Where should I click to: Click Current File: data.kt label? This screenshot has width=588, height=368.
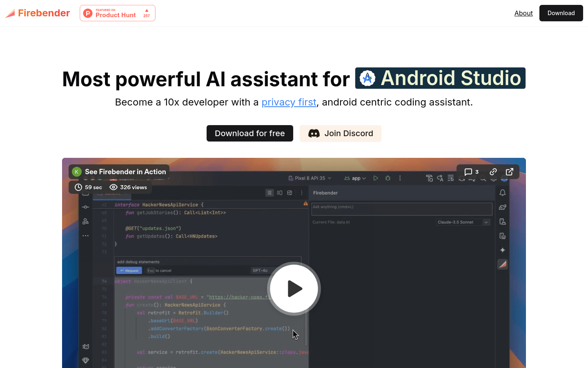coord(331,222)
